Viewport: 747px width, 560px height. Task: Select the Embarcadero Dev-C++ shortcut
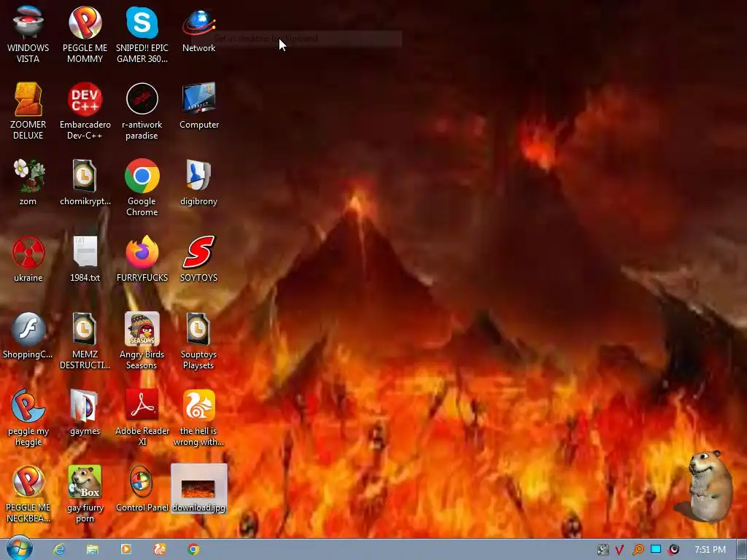pyautogui.click(x=85, y=111)
